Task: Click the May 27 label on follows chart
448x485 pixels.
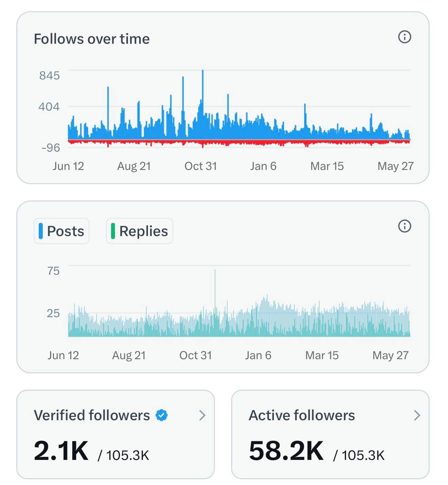Action: click(x=395, y=166)
